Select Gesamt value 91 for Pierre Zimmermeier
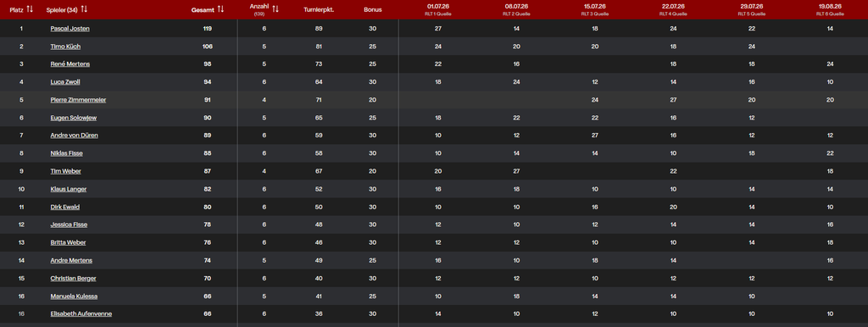The image size is (868, 327). click(x=208, y=100)
